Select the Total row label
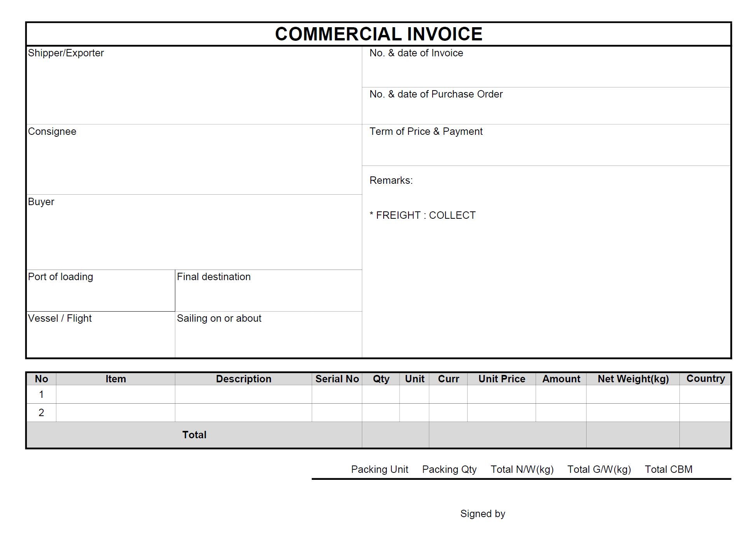This screenshot has width=756, height=535. [x=194, y=435]
